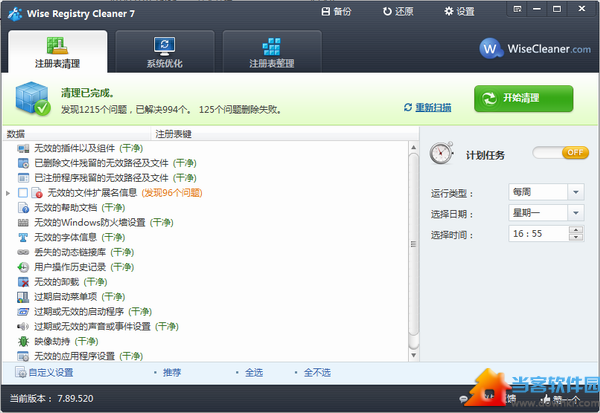Check the 无效的文件扩展名信息 checkbox
600x413 pixels.
pyautogui.click(x=23, y=193)
